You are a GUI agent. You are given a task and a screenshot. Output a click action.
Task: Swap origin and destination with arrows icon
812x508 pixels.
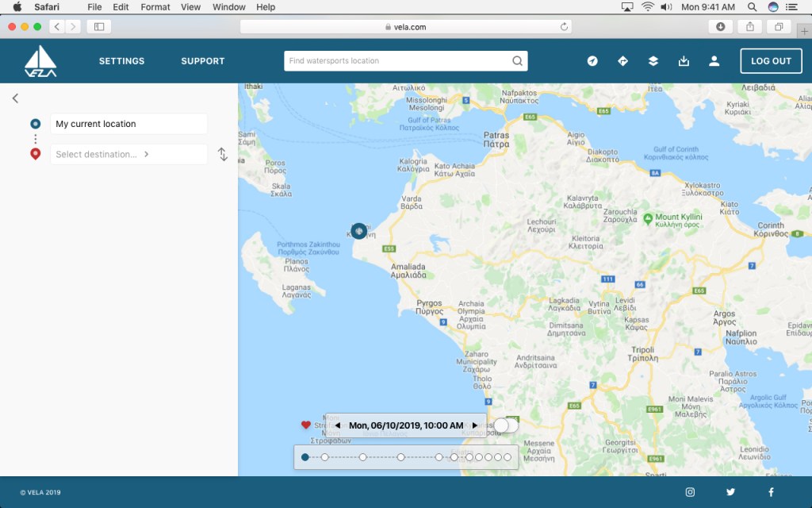pyautogui.click(x=223, y=155)
